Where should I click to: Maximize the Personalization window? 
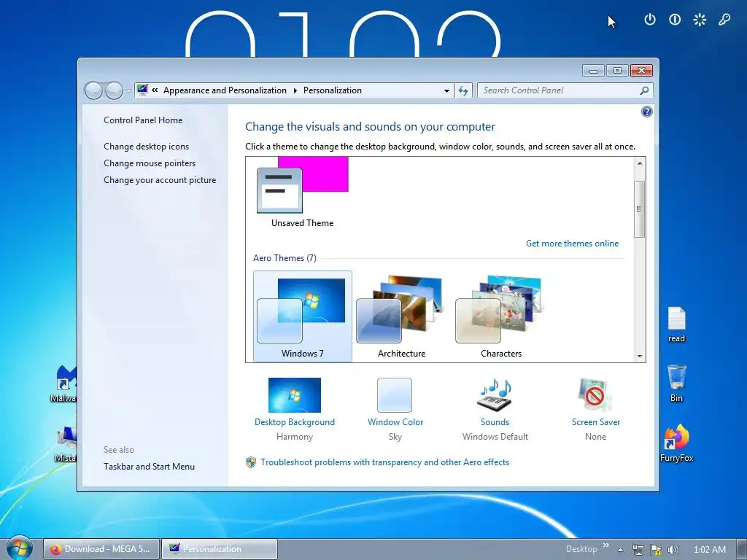[617, 71]
